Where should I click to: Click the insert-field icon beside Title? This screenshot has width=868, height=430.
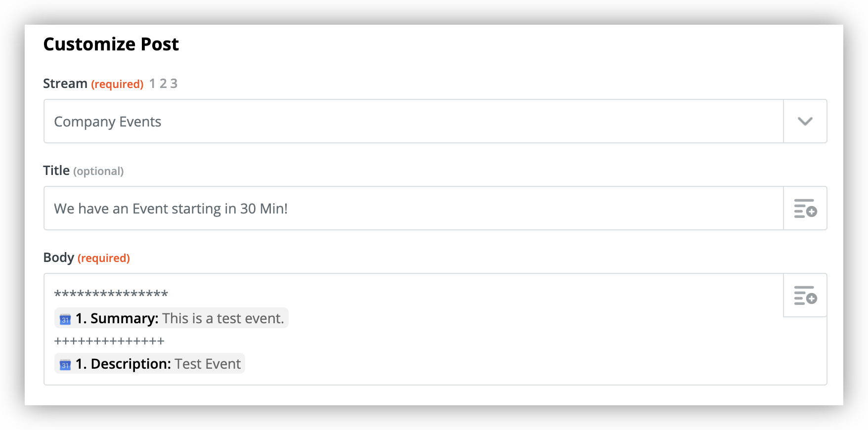click(x=805, y=208)
